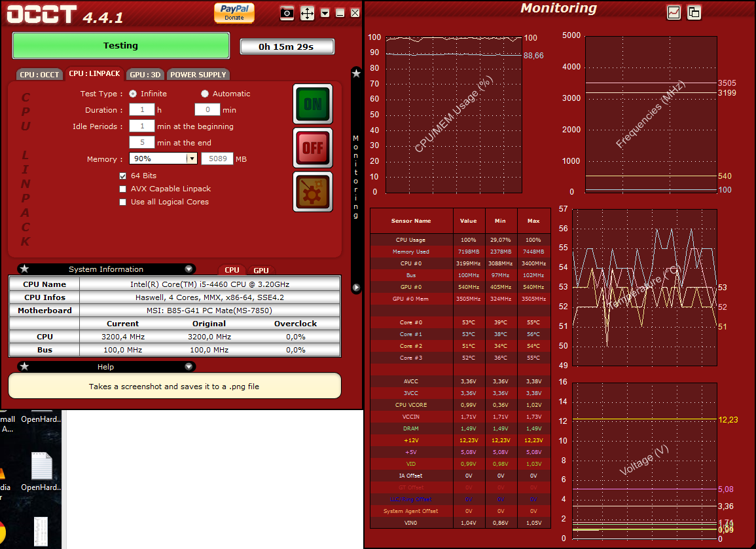Click the star icon beside System Information
The height and width of the screenshot is (549, 756).
[25, 269]
